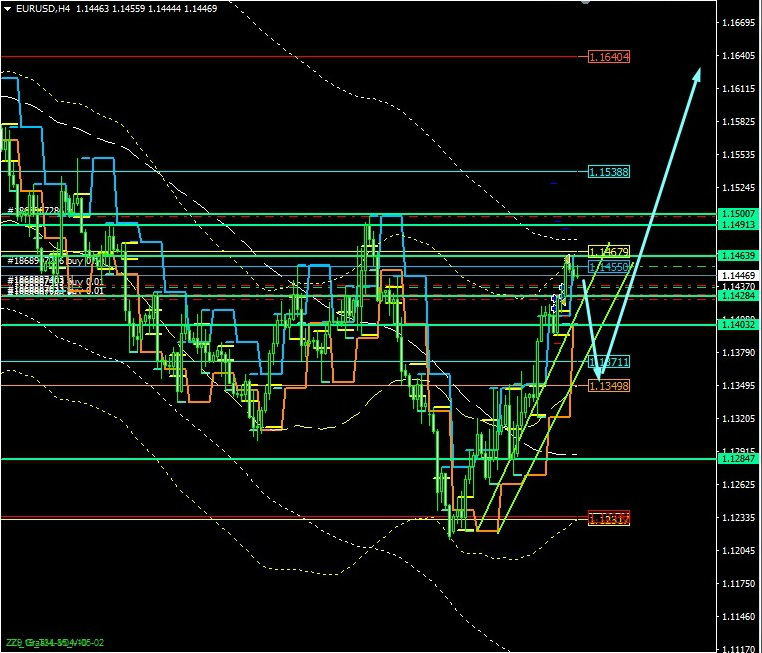Screen dimensions: 762x653
Task: Select the cyan 1.15388 price label
Action: 608,172
